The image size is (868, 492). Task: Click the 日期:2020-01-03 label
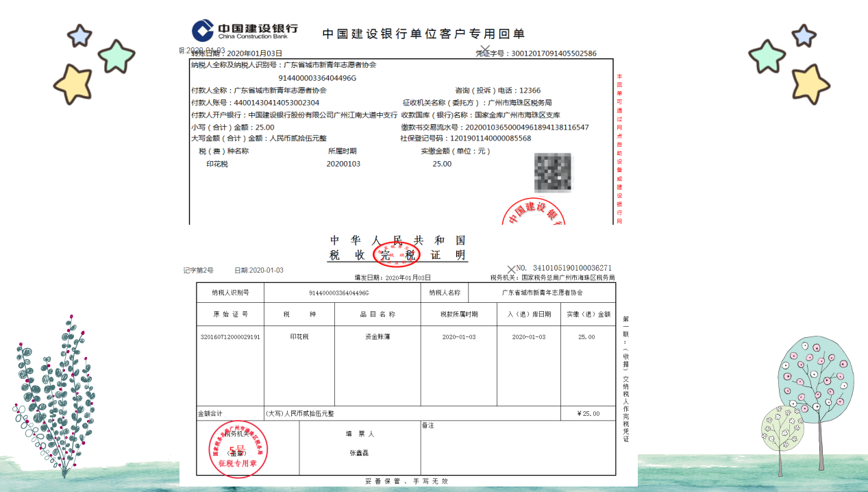click(x=259, y=270)
